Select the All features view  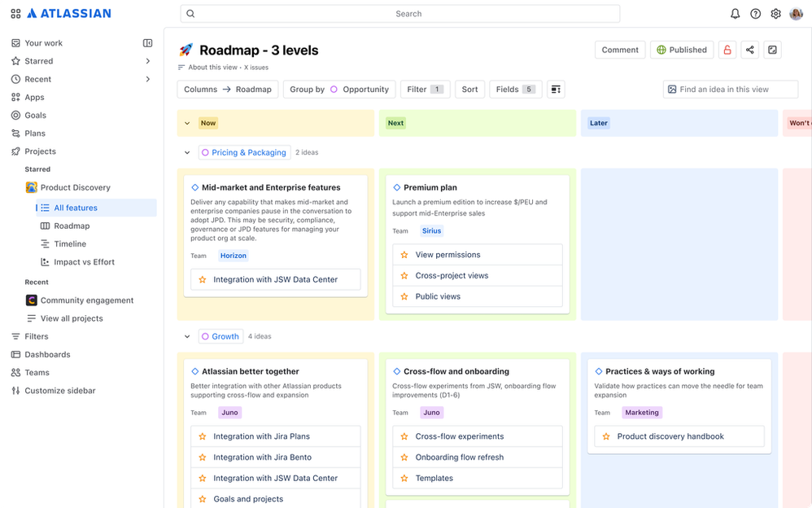pos(96,208)
